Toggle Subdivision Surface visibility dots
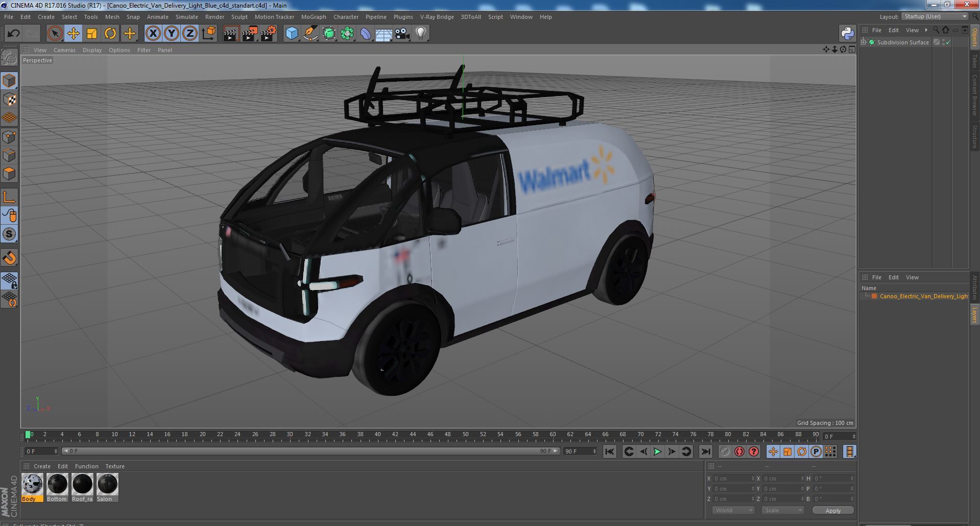Screen dimensions: 980x526 [944, 42]
